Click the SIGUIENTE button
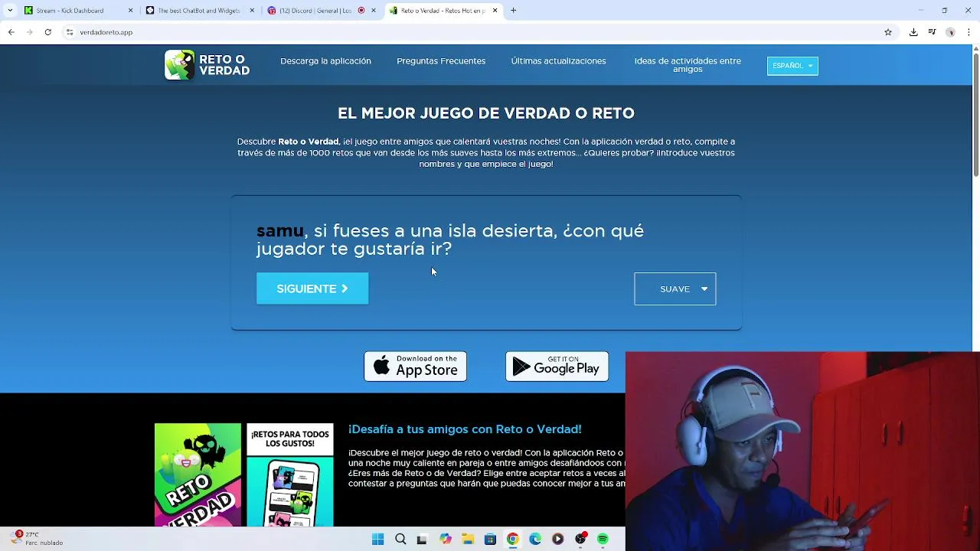The width and height of the screenshot is (980, 551). pyautogui.click(x=312, y=289)
